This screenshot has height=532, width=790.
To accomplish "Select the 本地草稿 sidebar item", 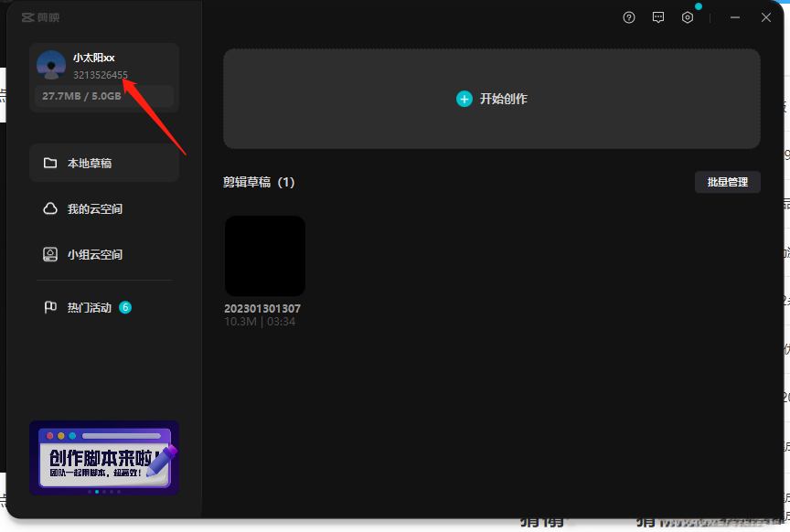I will (104, 163).
